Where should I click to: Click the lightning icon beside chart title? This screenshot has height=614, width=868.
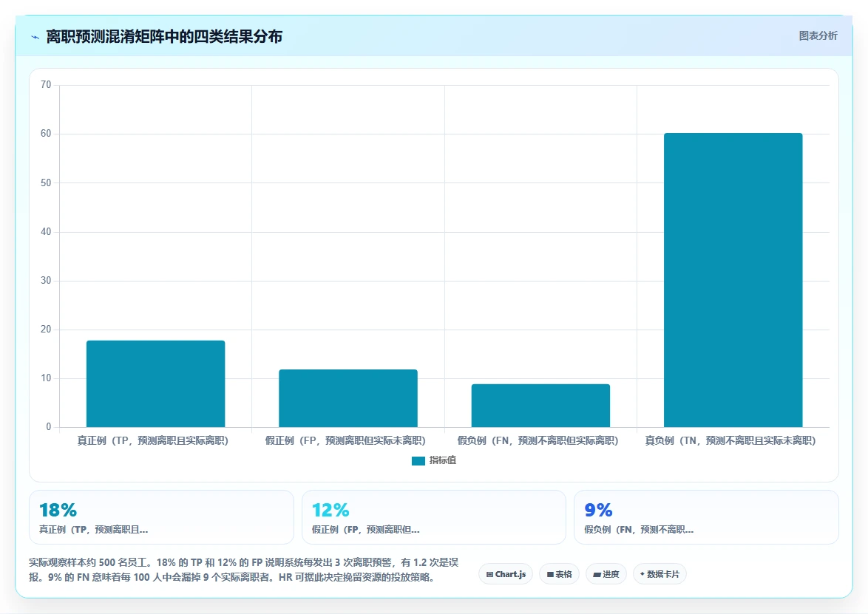[35, 37]
